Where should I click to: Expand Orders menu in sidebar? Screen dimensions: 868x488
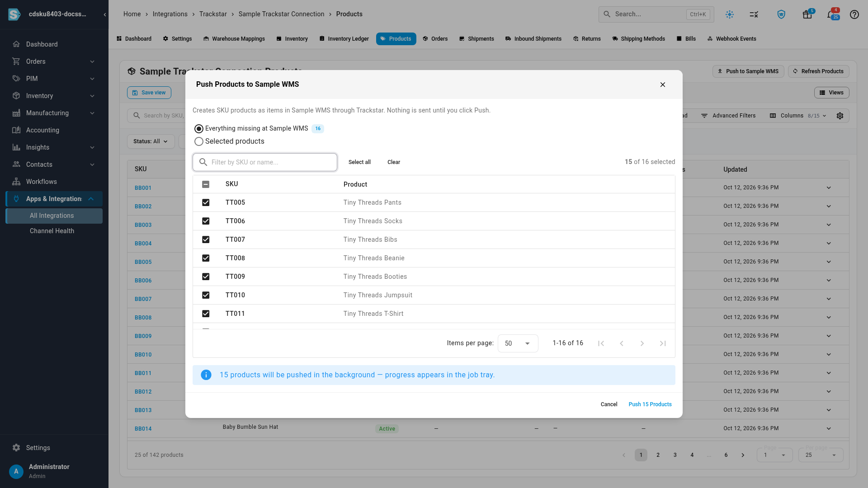coord(92,61)
